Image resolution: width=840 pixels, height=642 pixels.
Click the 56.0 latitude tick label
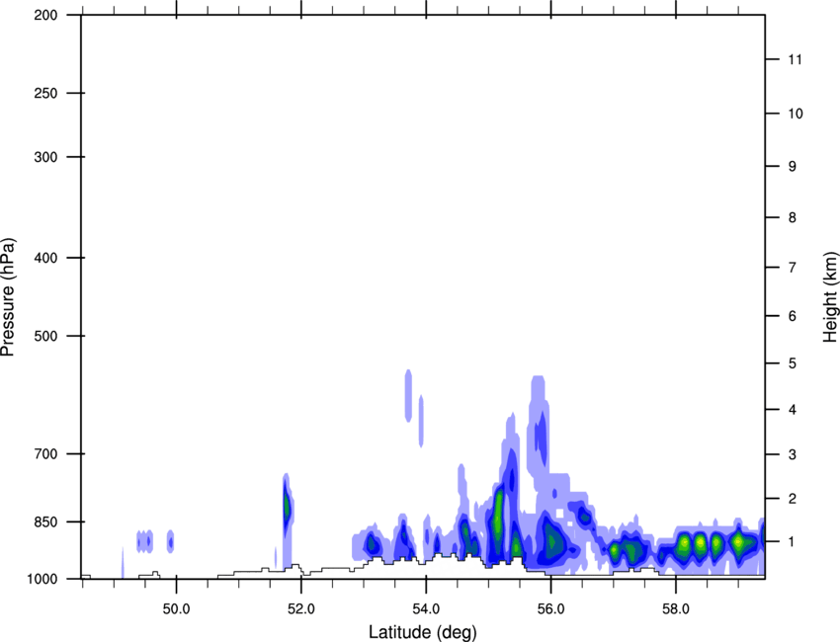pos(550,609)
